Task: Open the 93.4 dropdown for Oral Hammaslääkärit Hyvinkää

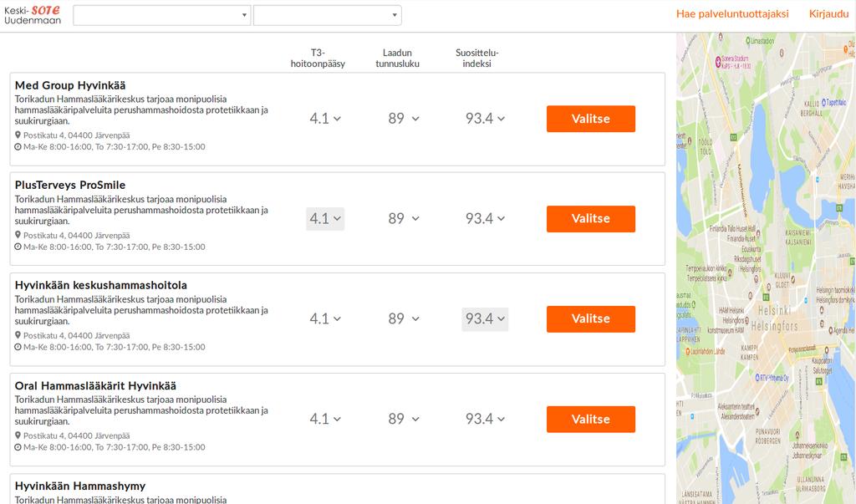Action: (485, 420)
